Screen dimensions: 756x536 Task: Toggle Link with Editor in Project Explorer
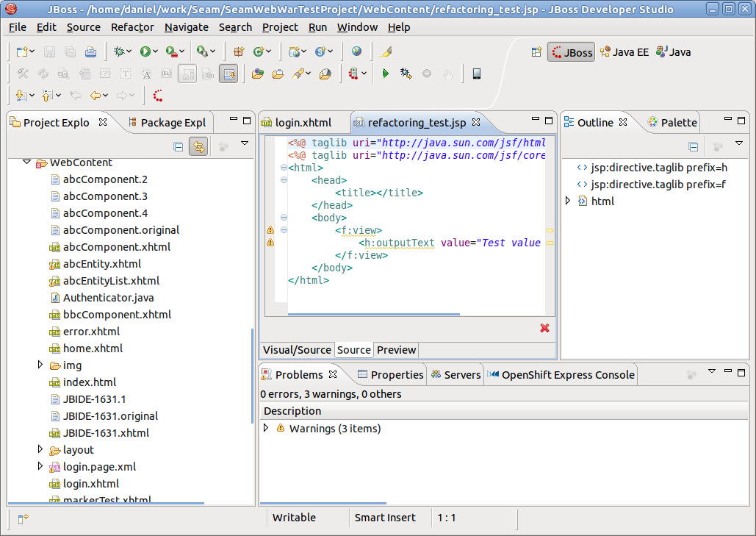coord(198,146)
